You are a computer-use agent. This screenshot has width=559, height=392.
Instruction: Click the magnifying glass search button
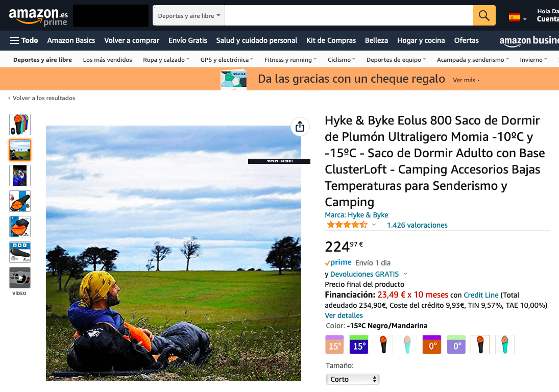484,15
